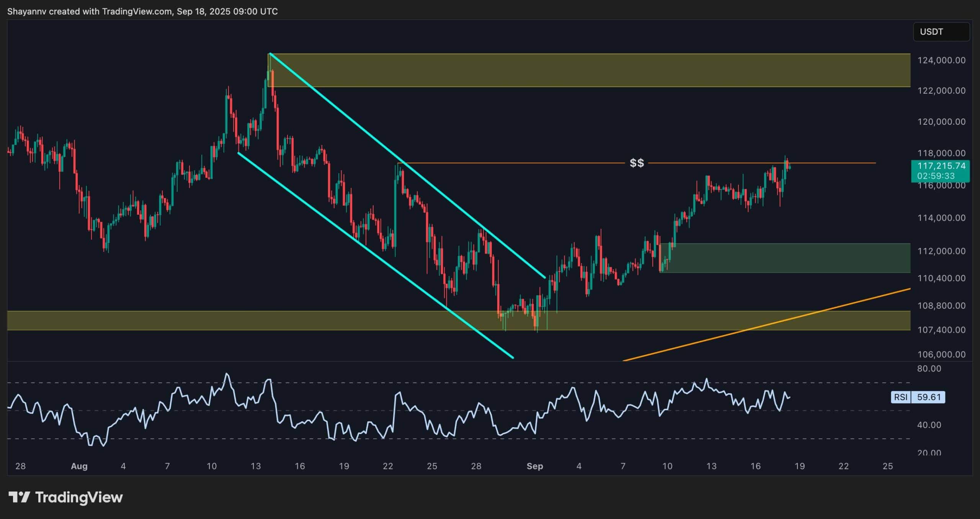The width and height of the screenshot is (980, 519).
Task: Click the Shayannv TradingView.com attribution header
Action: pos(142,11)
